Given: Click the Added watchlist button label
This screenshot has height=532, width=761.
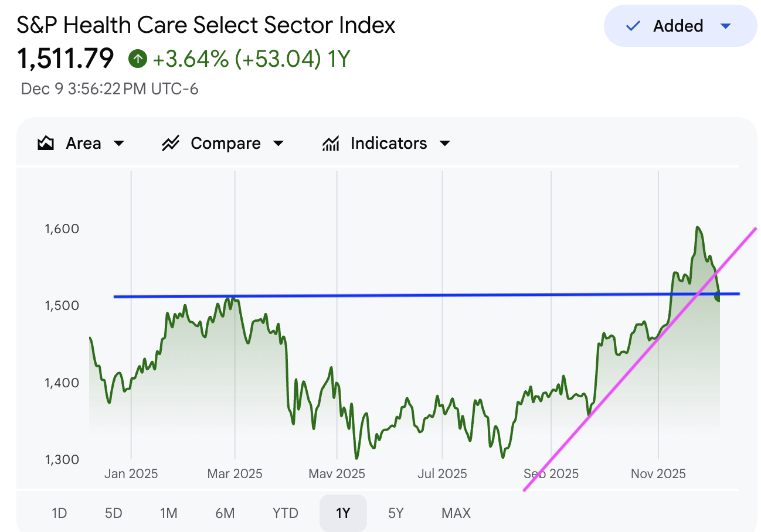Looking at the screenshot, I should pos(678,26).
